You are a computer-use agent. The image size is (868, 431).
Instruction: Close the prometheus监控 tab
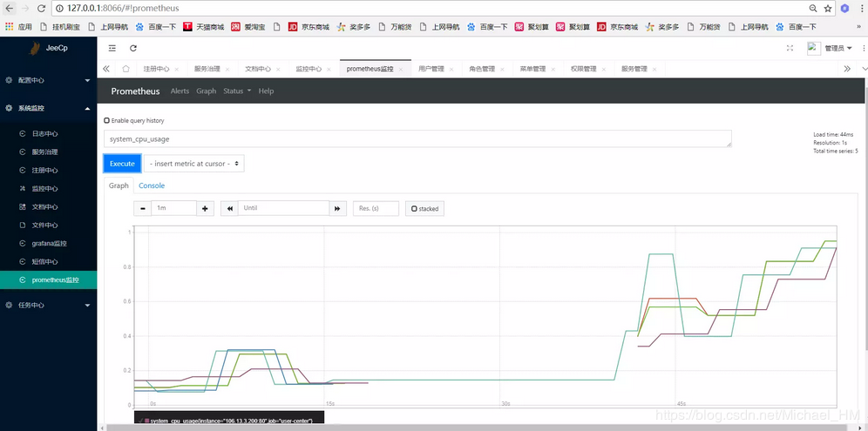pyautogui.click(x=401, y=70)
